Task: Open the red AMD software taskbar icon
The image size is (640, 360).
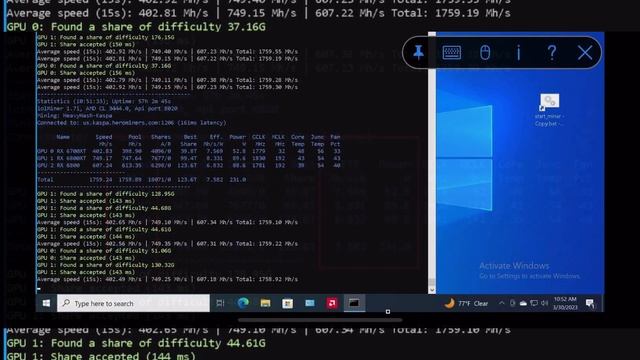Action: point(332,303)
